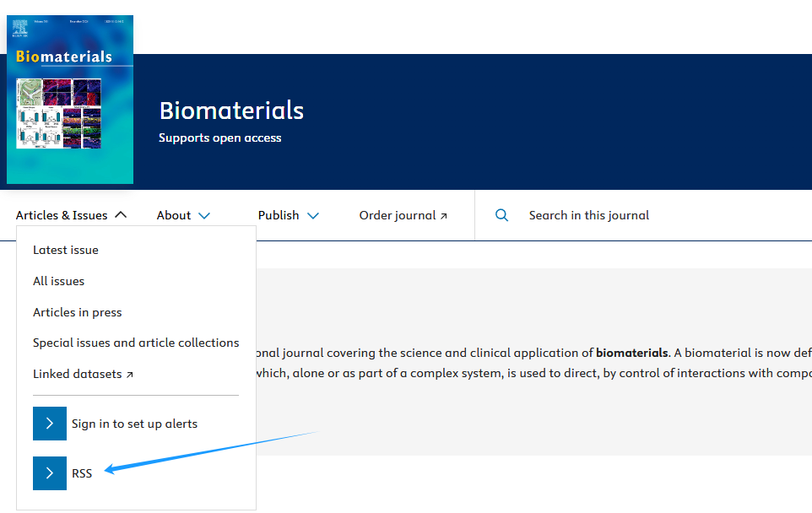Click the Supports open access text
Screen dimensions: 812x513
[x=220, y=138]
